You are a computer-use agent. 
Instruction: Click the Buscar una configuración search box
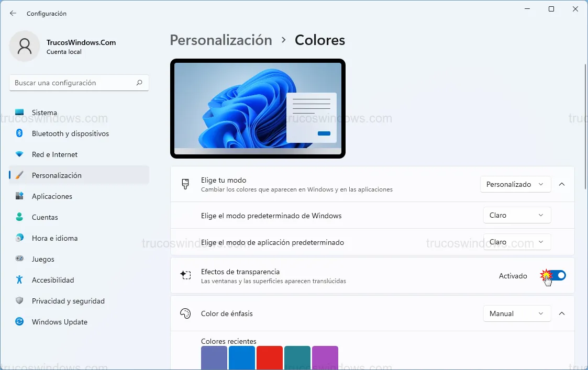coord(73,83)
